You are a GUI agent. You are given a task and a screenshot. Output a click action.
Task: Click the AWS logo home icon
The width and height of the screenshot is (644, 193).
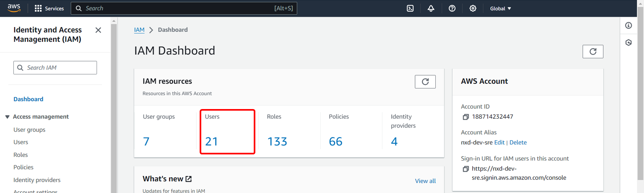14,8
